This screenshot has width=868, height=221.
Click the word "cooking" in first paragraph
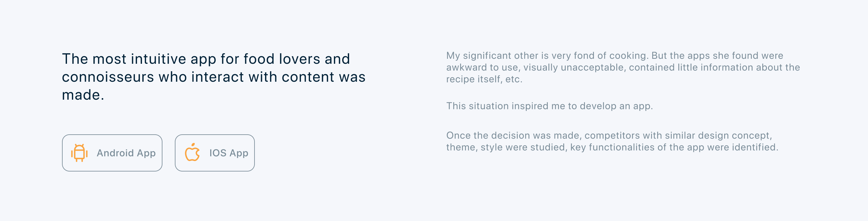coord(629,55)
